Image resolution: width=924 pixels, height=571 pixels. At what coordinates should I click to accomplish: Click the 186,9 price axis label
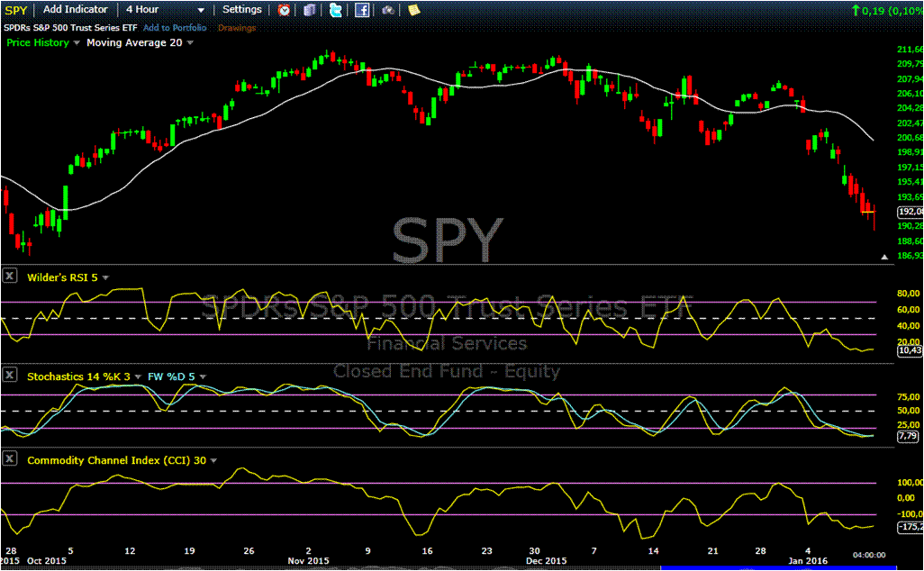click(910, 255)
